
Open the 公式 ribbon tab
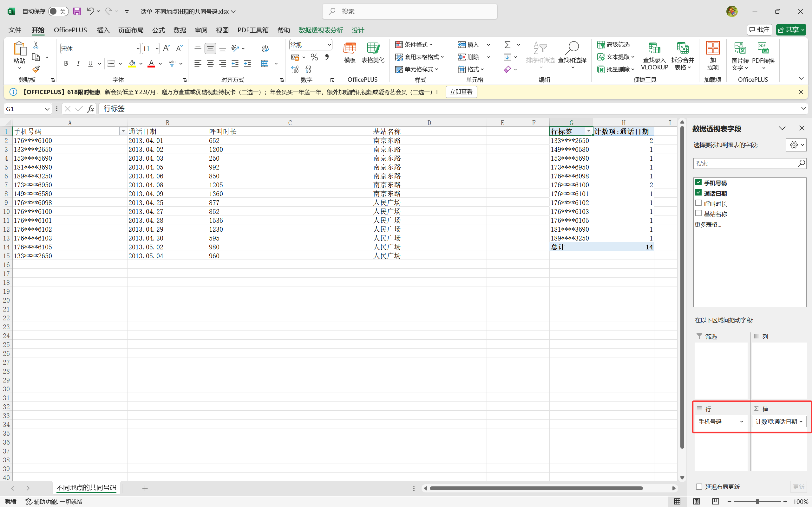158,30
